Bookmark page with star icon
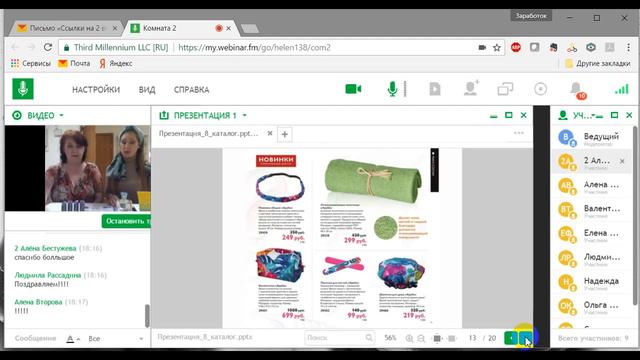 click(497, 48)
